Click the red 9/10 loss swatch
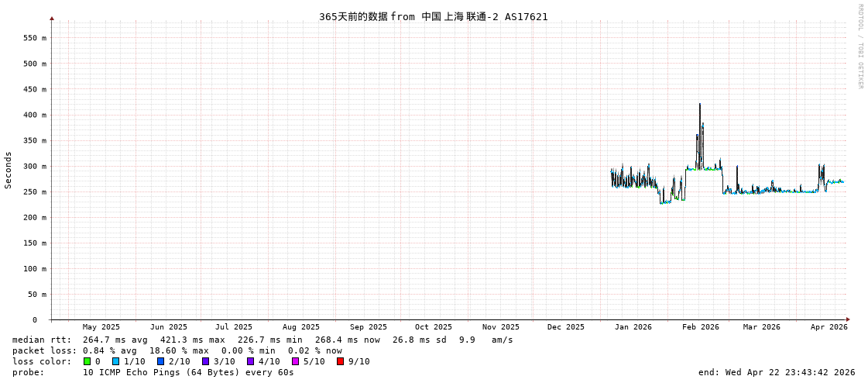This screenshot has height=383, width=868. point(340,361)
